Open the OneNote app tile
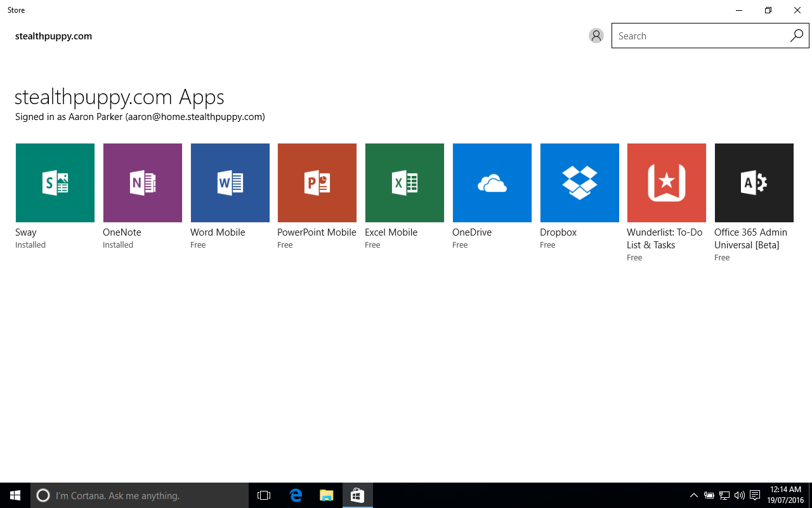Viewport: 812px width, 508px height. click(x=143, y=183)
